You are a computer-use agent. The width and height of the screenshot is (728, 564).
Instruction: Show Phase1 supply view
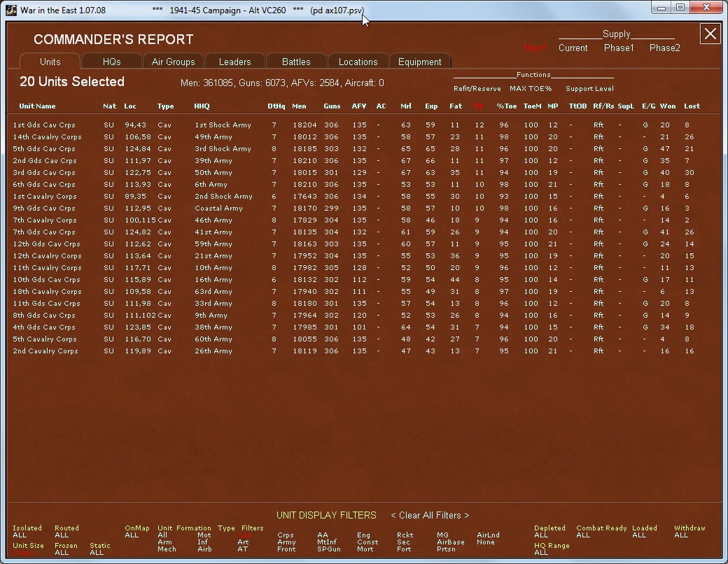click(619, 48)
